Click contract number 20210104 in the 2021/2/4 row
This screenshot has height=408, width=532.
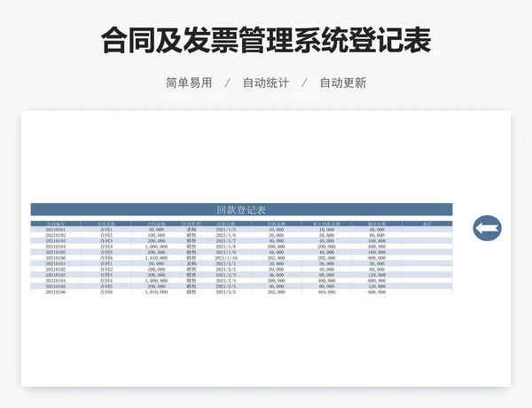[x=56, y=280]
